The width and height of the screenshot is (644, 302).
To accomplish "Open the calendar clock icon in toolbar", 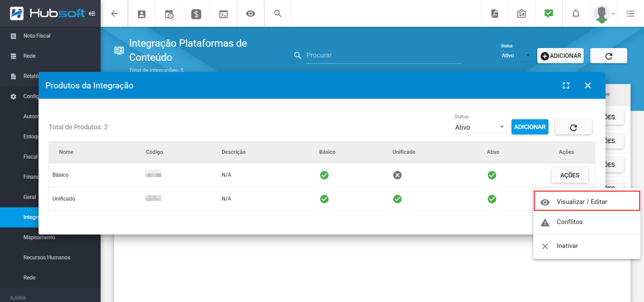I will click(x=169, y=14).
